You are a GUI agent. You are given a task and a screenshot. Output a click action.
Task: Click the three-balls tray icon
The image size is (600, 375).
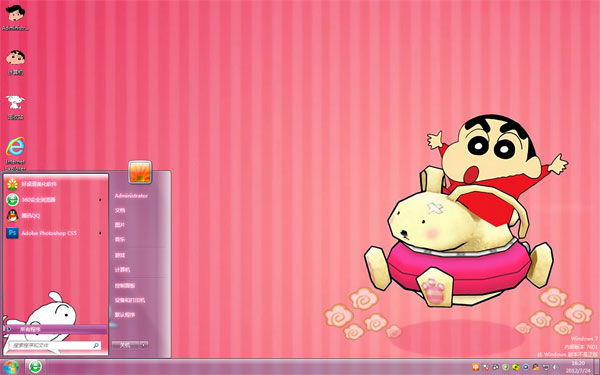point(496,367)
